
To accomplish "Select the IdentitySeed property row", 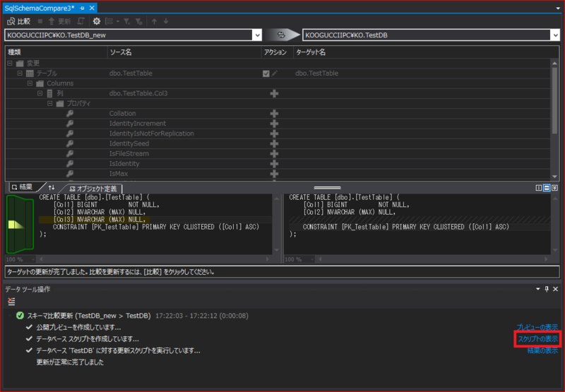I will (x=278, y=143).
